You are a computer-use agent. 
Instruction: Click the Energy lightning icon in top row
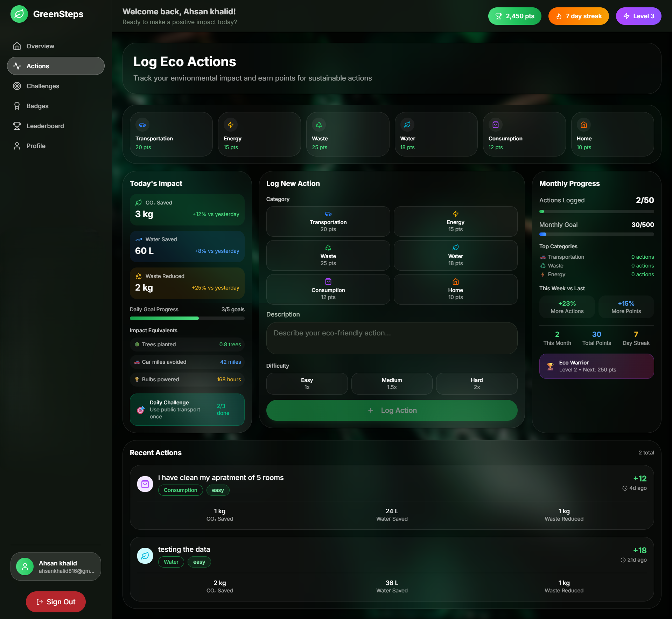pyautogui.click(x=231, y=125)
